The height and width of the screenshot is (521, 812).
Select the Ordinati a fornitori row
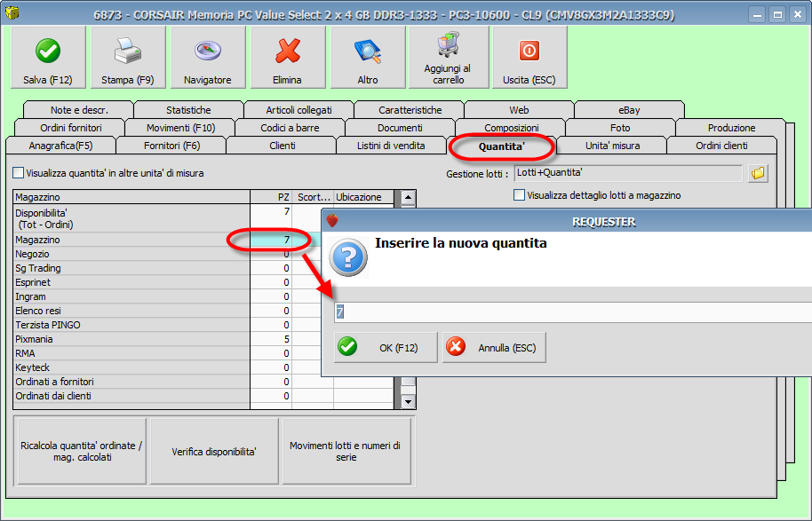pyautogui.click(x=131, y=382)
